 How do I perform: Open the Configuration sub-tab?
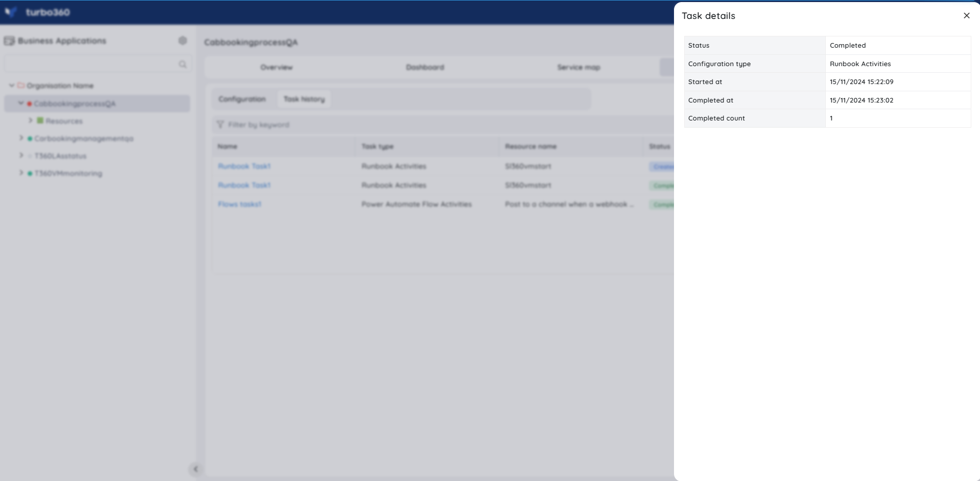tap(242, 99)
